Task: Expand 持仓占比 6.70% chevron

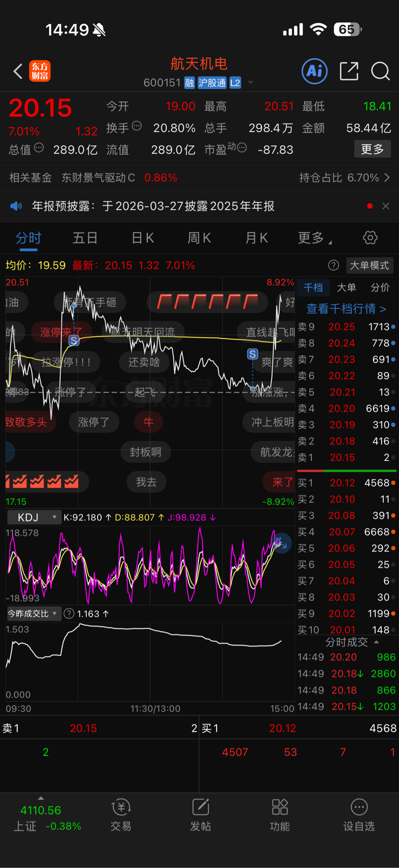Action: 387,178
